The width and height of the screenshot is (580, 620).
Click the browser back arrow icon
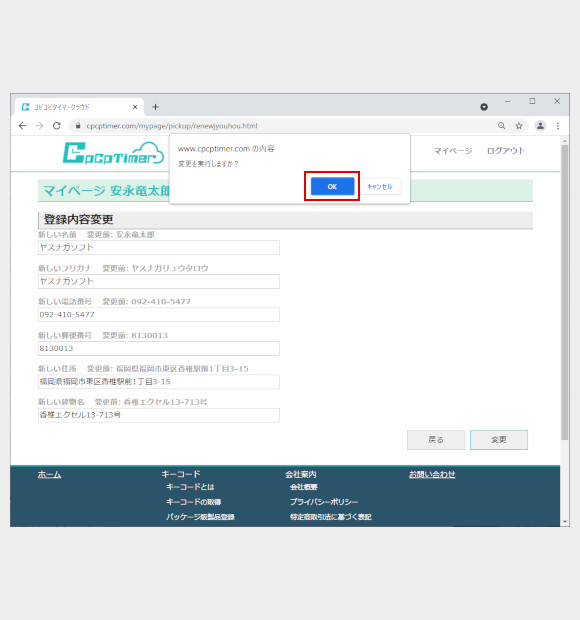click(23, 126)
